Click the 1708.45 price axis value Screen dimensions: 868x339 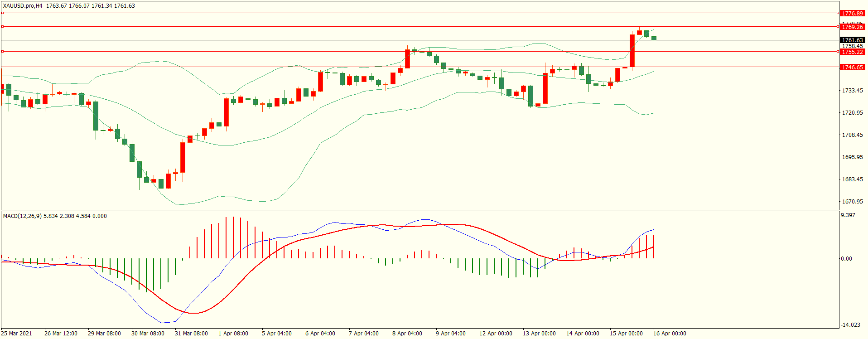click(852, 135)
